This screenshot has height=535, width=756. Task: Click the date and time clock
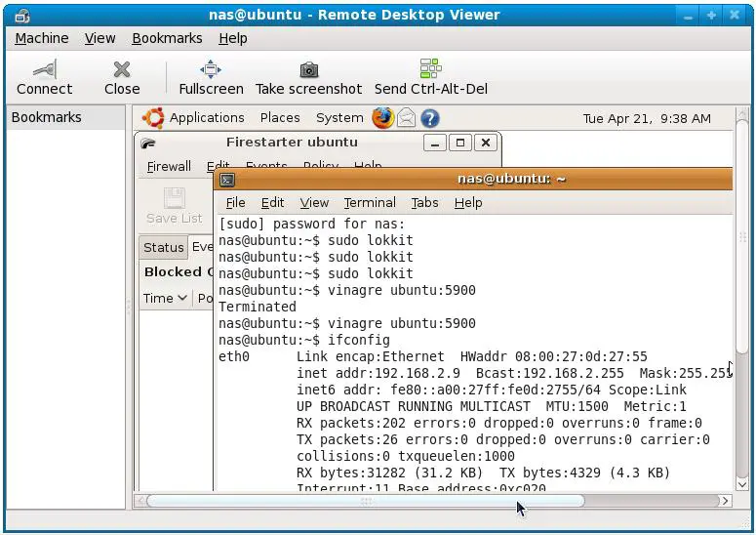point(646,119)
